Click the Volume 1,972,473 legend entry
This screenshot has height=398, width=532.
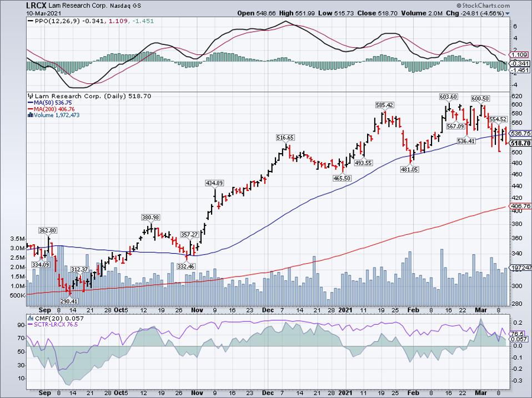pyautogui.click(x=57, y=115)
